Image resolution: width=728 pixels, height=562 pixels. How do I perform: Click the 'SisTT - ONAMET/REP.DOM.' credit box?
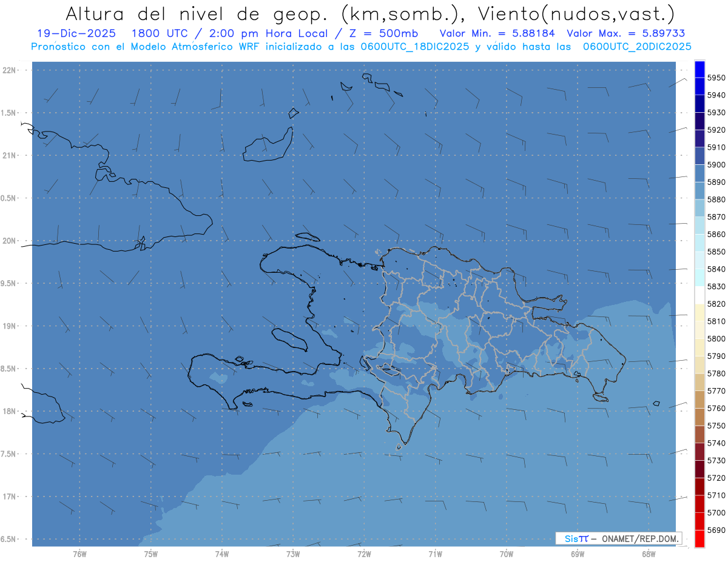coord(619,538)
